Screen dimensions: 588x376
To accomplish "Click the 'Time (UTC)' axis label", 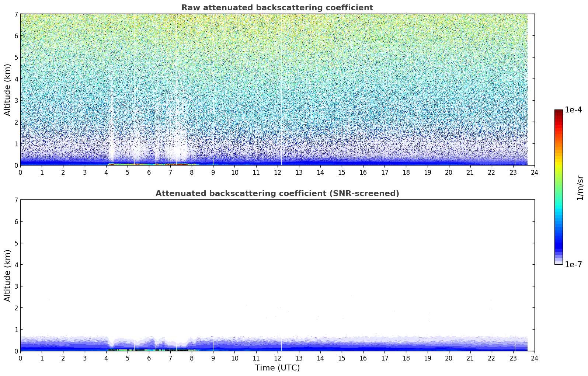I will point(277,368).
